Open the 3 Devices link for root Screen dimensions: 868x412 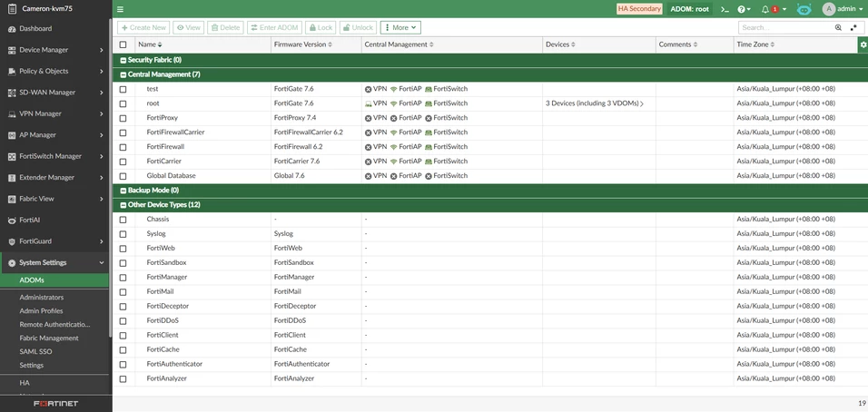coord(594,103)
